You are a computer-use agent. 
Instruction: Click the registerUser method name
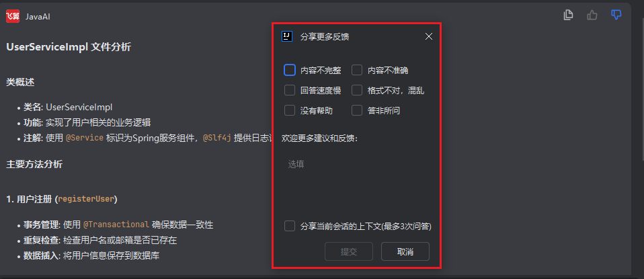pyautogui.click(x=86, y=199)
